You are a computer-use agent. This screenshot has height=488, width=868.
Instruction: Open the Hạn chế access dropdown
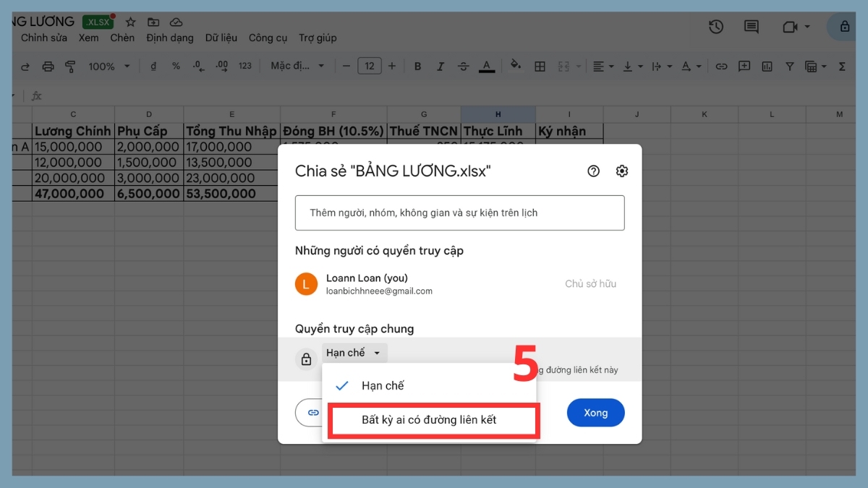tap(354, 352)
